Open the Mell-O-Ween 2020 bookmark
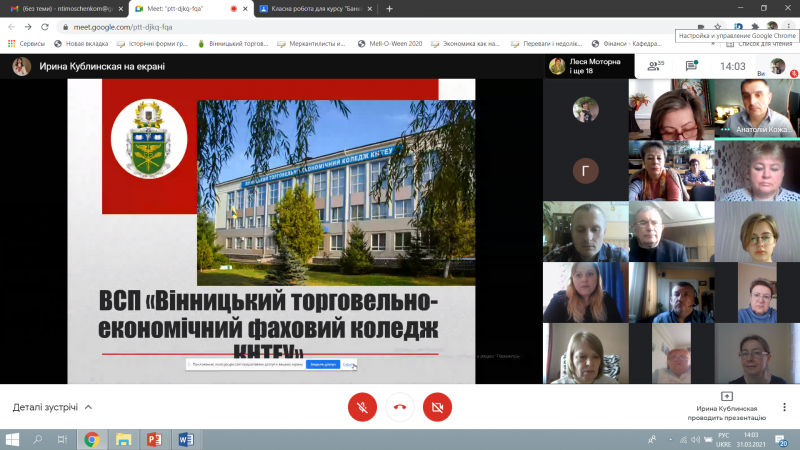 pyautogui.click(x=390, y=44)
